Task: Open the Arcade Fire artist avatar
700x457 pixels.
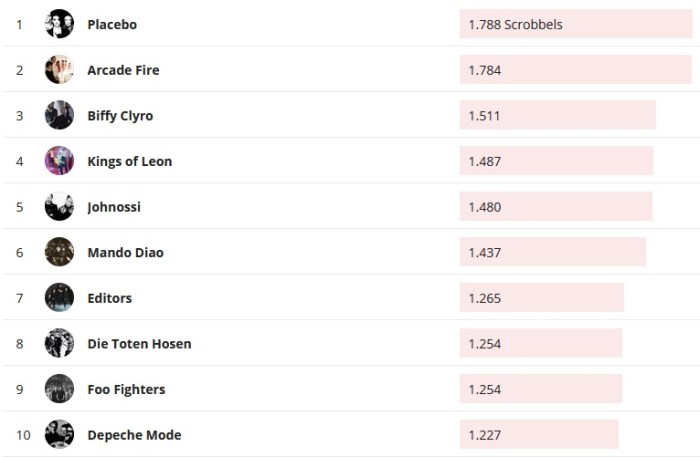Action: click(59, 70)
